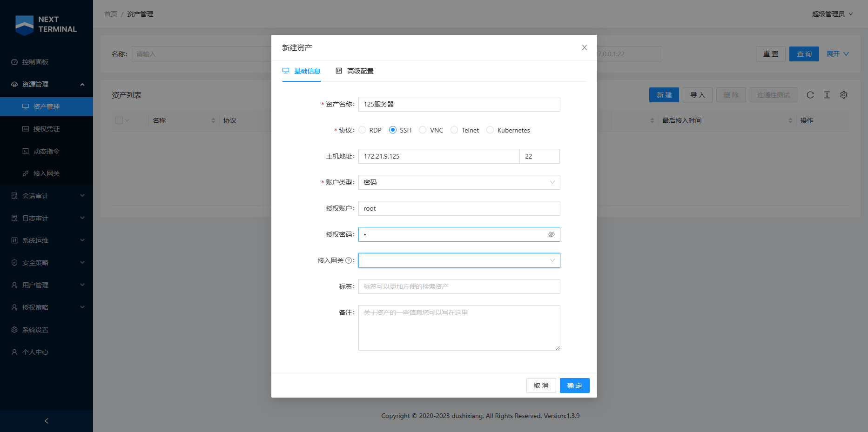Viewport: 868px width, 432px height.
Task: Open 授权凭证 in the sidebar
Action: tap(47, 129)
